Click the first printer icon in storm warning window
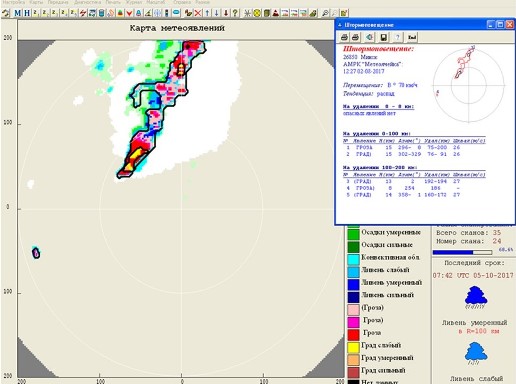Viewport: 516px width, 384px height. coord(344,37)
